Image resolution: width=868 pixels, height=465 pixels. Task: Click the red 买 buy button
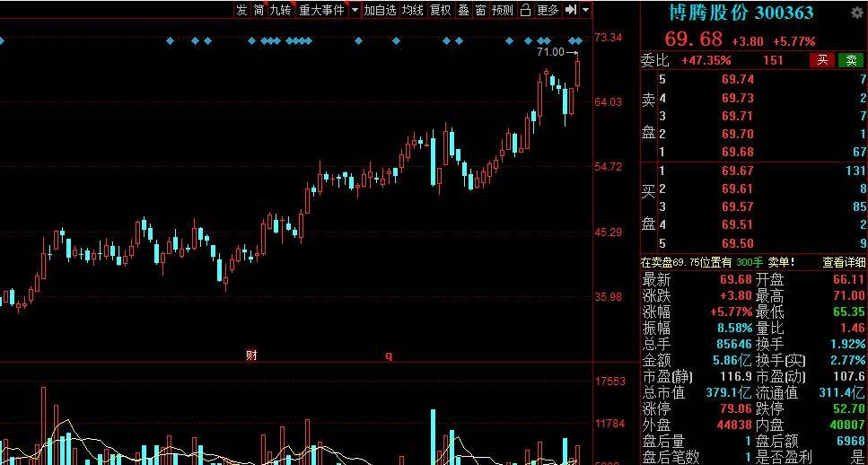click(821, 60)
